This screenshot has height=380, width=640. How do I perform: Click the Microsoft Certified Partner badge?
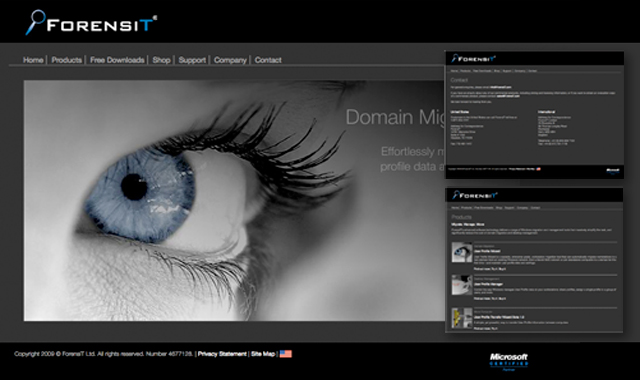pyautogui.click(x=509, y=362)
